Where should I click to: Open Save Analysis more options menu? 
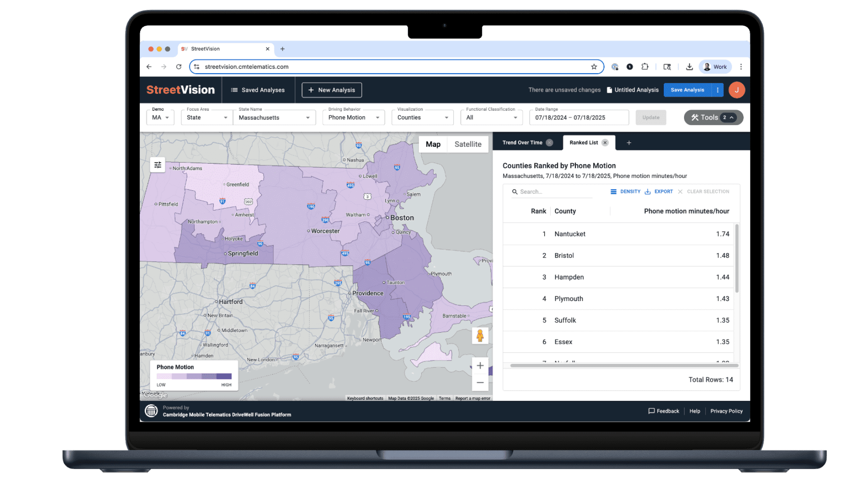point(717,90)
